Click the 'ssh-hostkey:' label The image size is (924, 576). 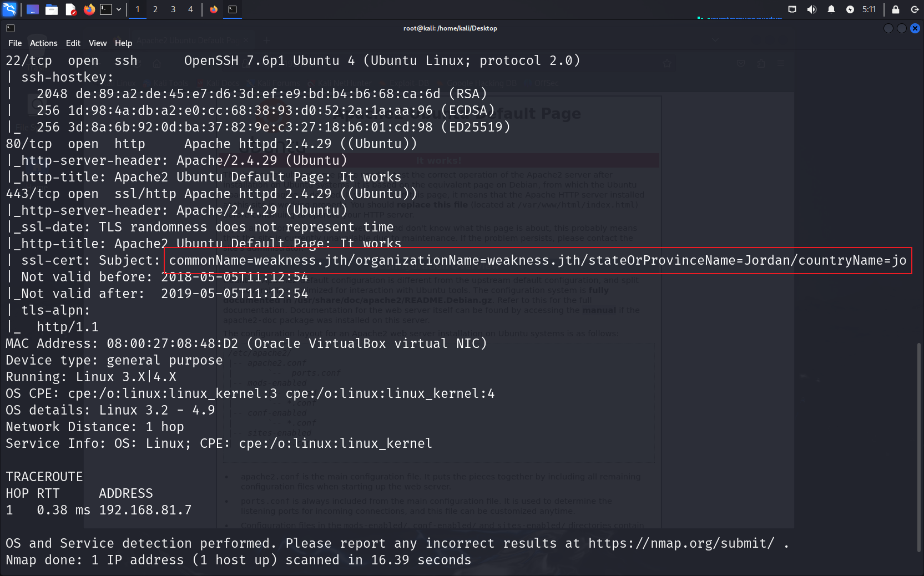(67, 77)
